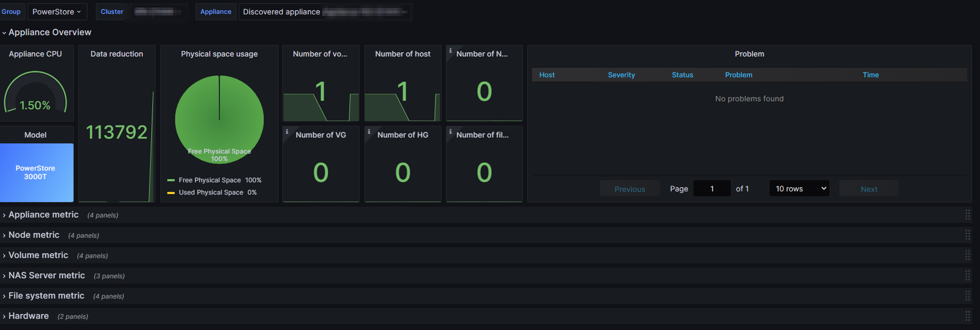Click drag handle icon of Hardware row
Viewport: 980px width, 330px height.
click(x=968, y=316)
